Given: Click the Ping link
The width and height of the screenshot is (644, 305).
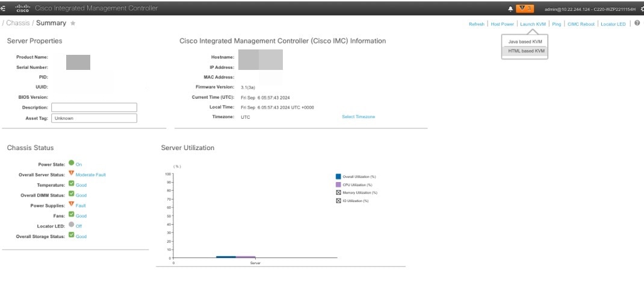Looking at the screenshot, I should tap(557, 24).
